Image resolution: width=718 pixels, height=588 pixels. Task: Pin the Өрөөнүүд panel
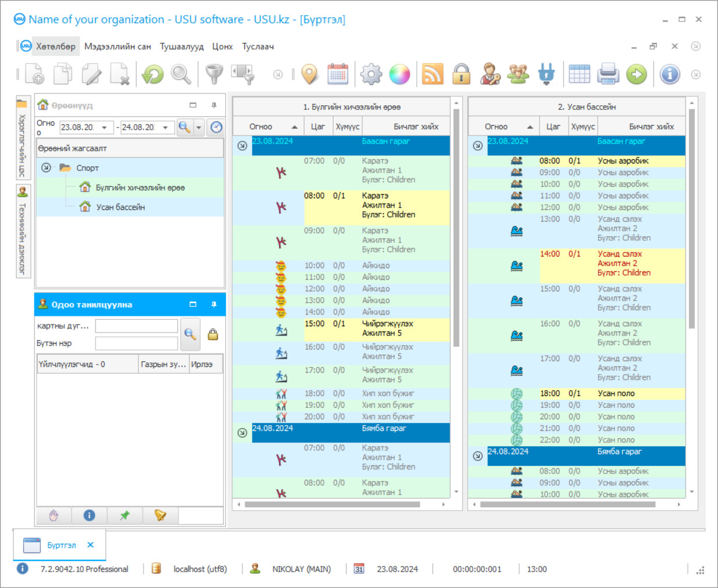(214, 105)
